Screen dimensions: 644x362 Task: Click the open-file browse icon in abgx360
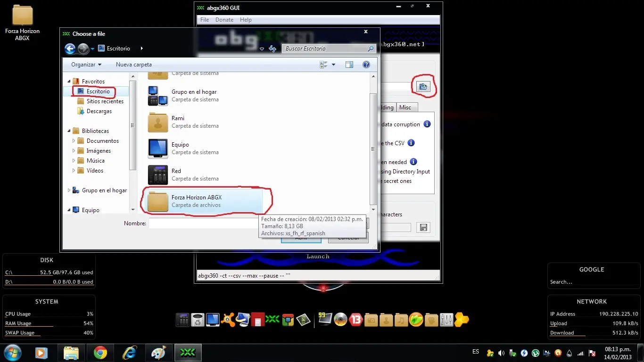pos(423,86)
